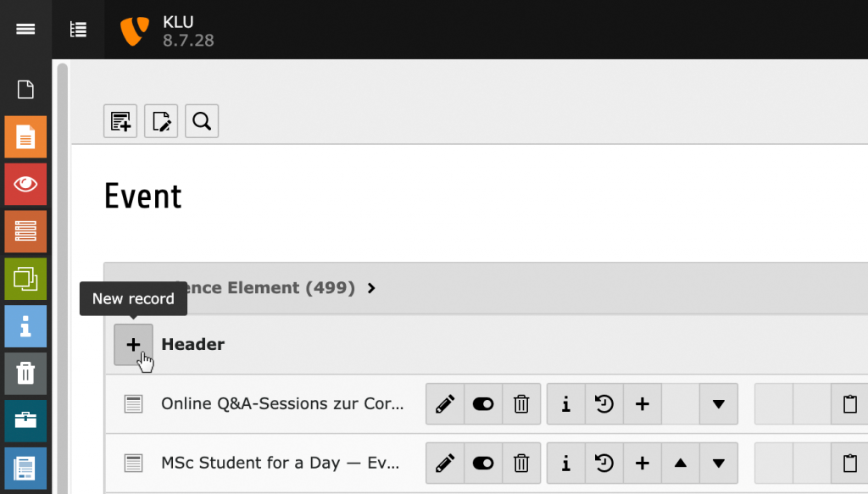This screenshot has width=868, height=494.
Task: Open the List module in sidebar
Action: pyautogui.click(x=25, y=231)
